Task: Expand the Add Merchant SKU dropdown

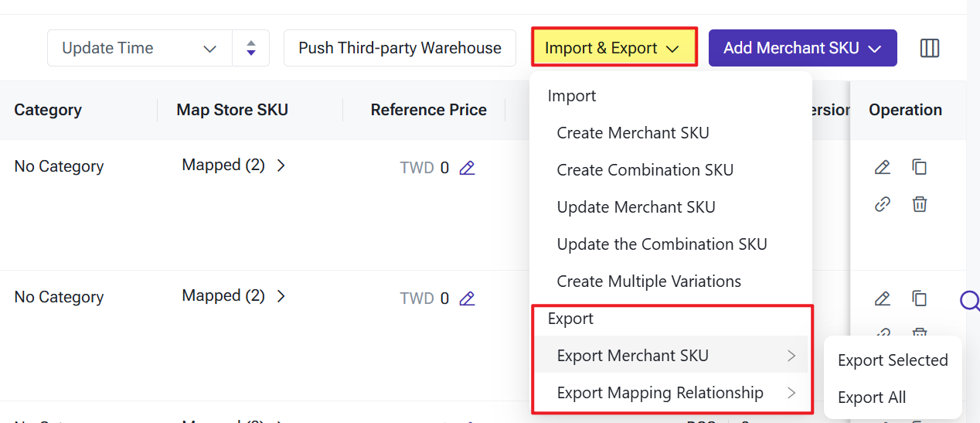Action: [x=802, y=48]
